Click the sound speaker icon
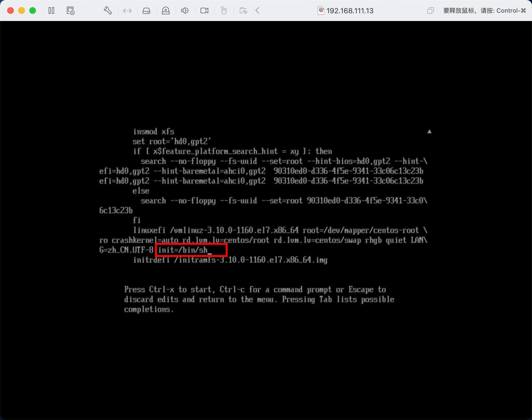The height and width of the screenshot is (420, 532). [185, 11]
